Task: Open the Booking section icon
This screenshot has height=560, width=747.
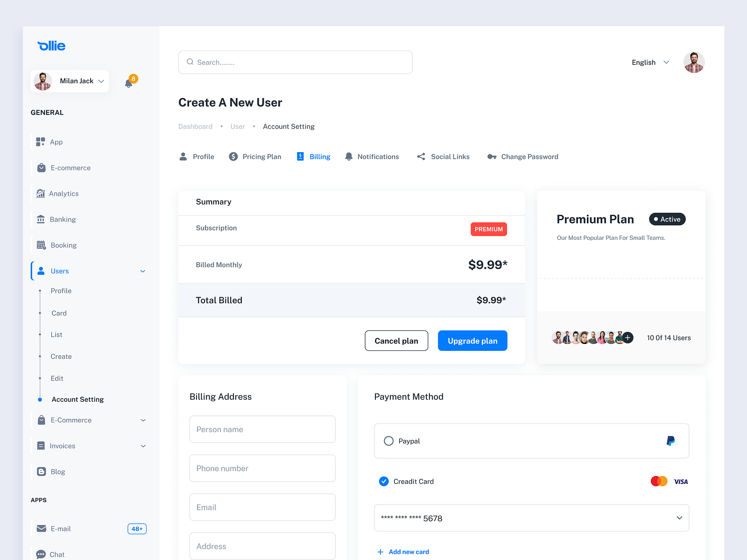Action: [x=41, y=245]
